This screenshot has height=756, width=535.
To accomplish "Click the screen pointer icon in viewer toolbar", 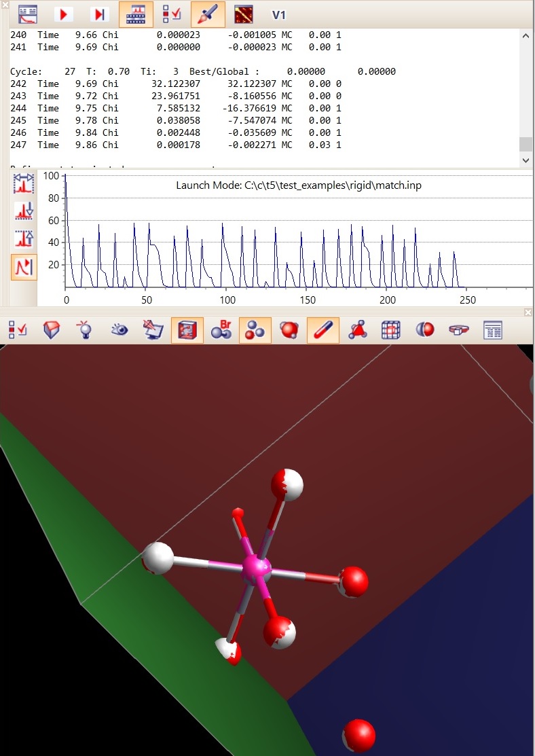I will point(153,330).
